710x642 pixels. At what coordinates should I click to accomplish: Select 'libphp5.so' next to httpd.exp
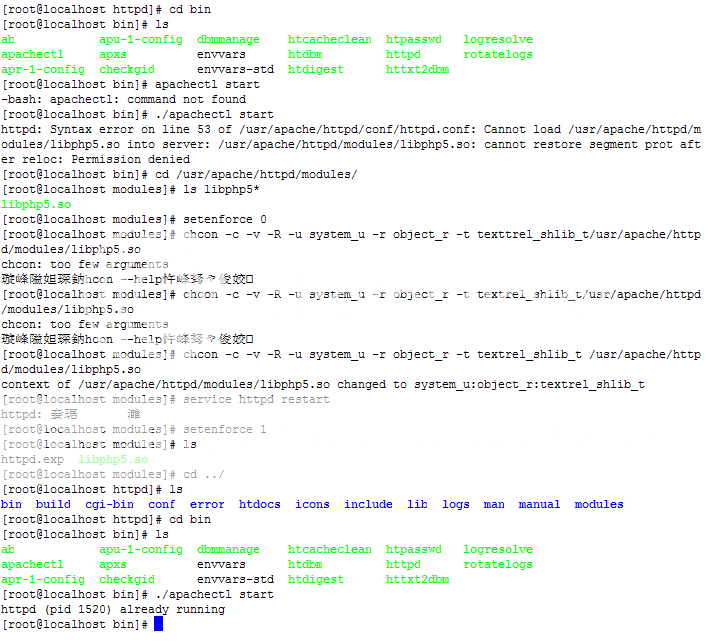click(113, 460)
